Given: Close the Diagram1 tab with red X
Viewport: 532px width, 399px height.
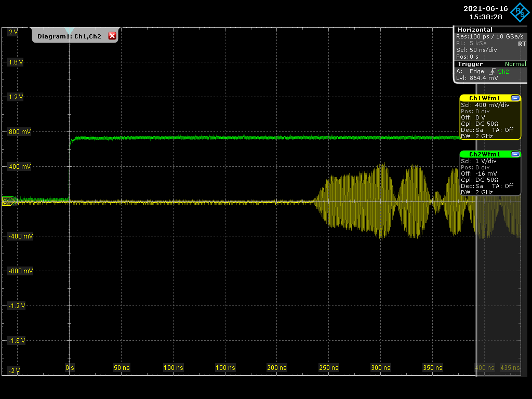Looking at the screenshot, I should 112,36.
